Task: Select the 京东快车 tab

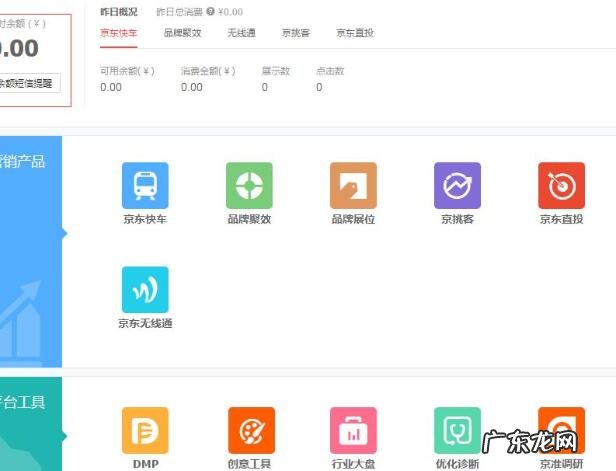Action: pos(119,33)
